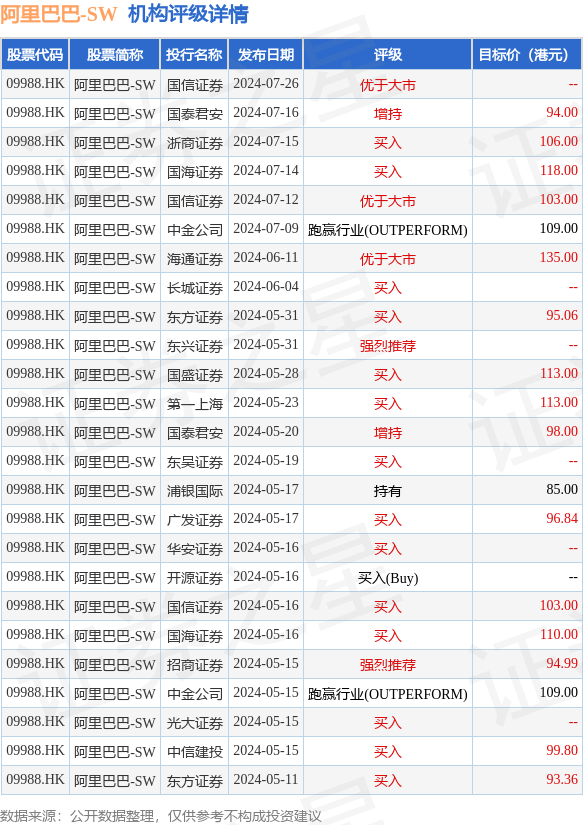
Task: Select the date cell 2024-05-11
Action: pos(266,779)
